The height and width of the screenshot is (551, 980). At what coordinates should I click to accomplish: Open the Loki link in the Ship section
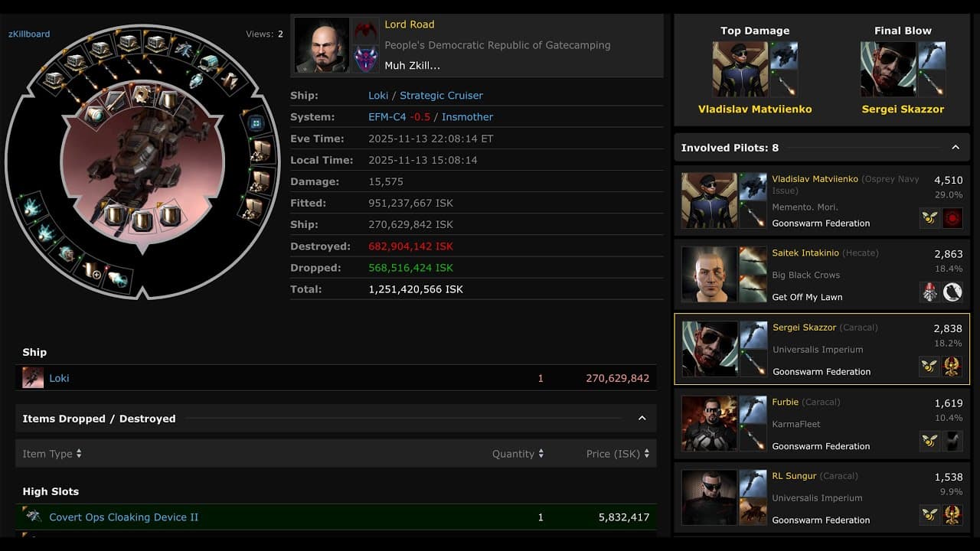click(59, 378)
